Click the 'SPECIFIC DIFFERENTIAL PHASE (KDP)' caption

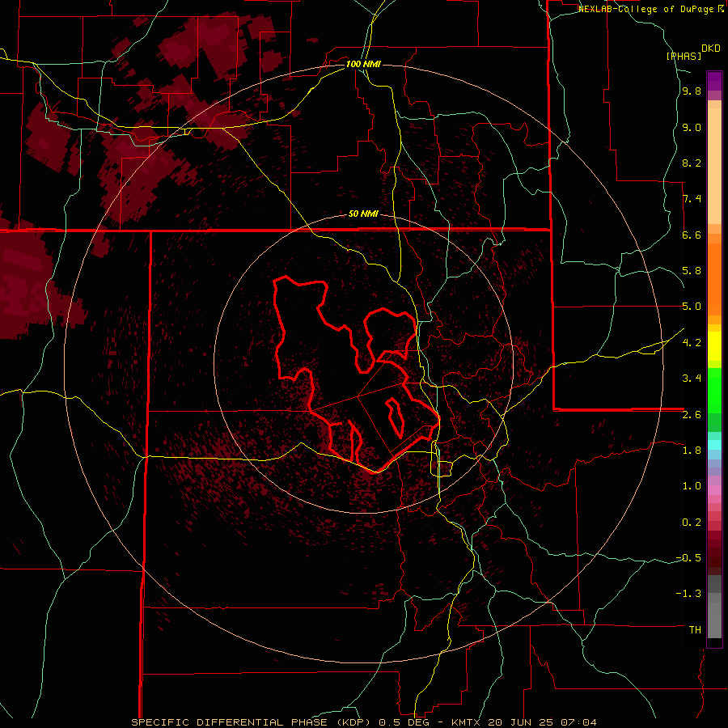(252, 722)
